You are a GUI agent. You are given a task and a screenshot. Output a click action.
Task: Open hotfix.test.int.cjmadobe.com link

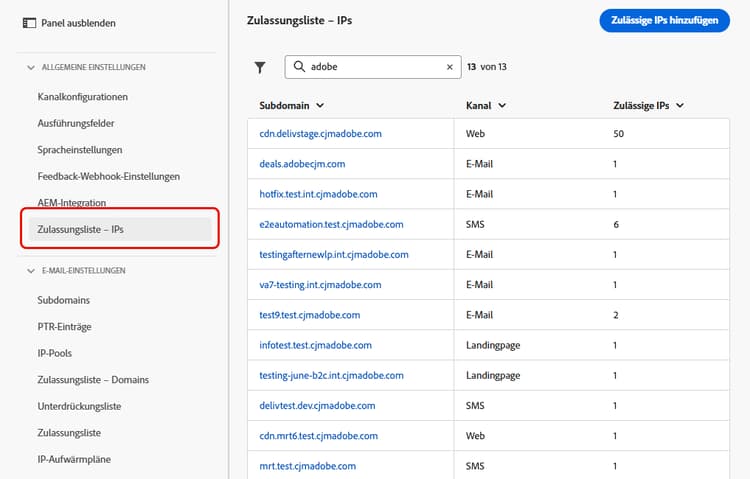319,194
